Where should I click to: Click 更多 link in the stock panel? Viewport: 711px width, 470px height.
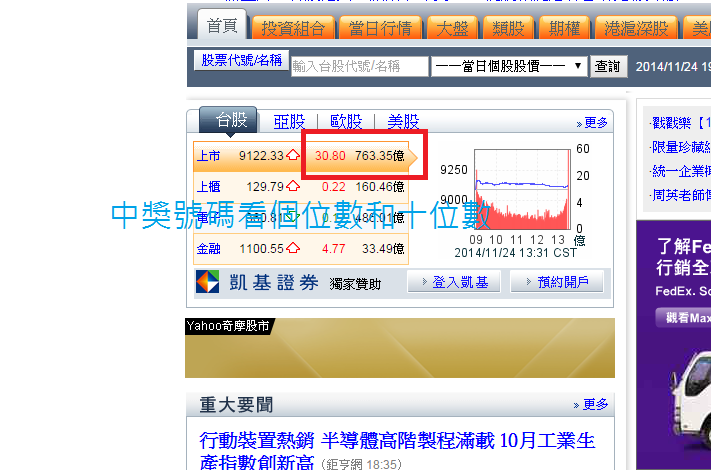pos(591,123)
